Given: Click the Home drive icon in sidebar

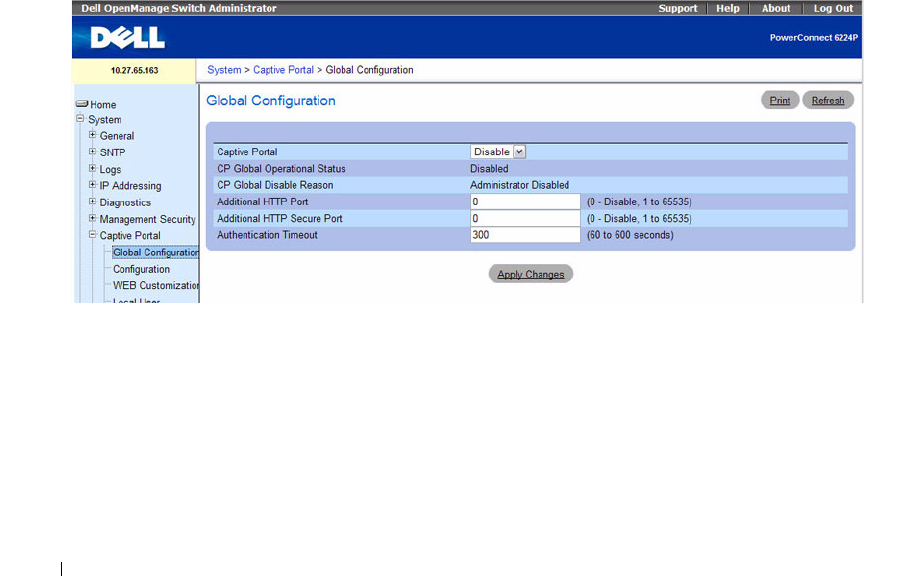Looking at the screenshot, I should (82, 104).
